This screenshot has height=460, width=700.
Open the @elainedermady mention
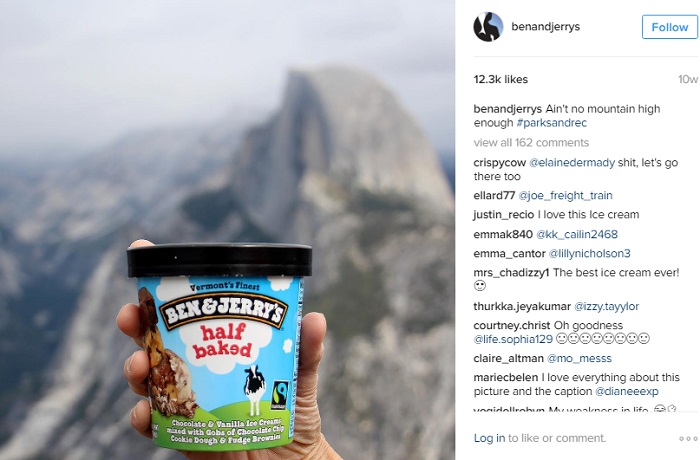click(572, 163)
